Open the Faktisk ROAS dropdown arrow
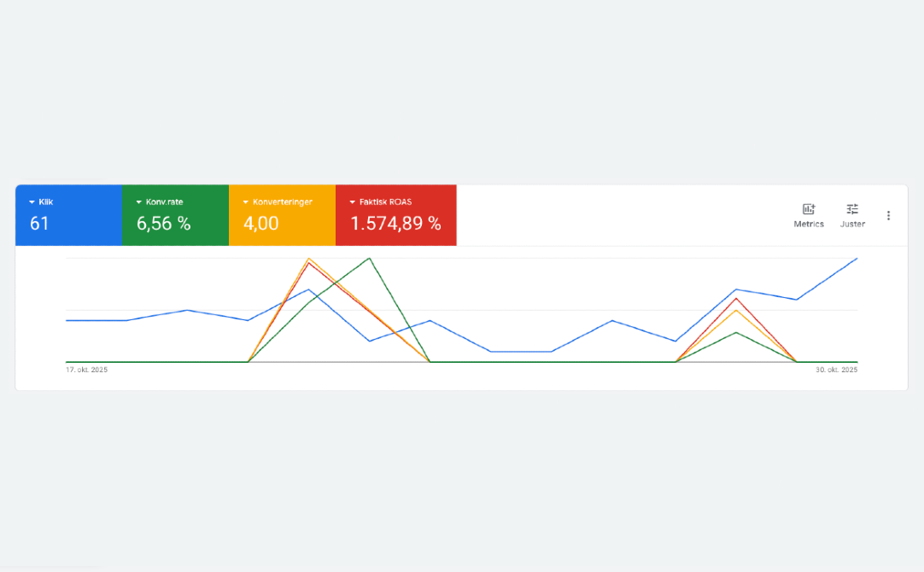Screen dimensions: 924x572 click(352, 202)
